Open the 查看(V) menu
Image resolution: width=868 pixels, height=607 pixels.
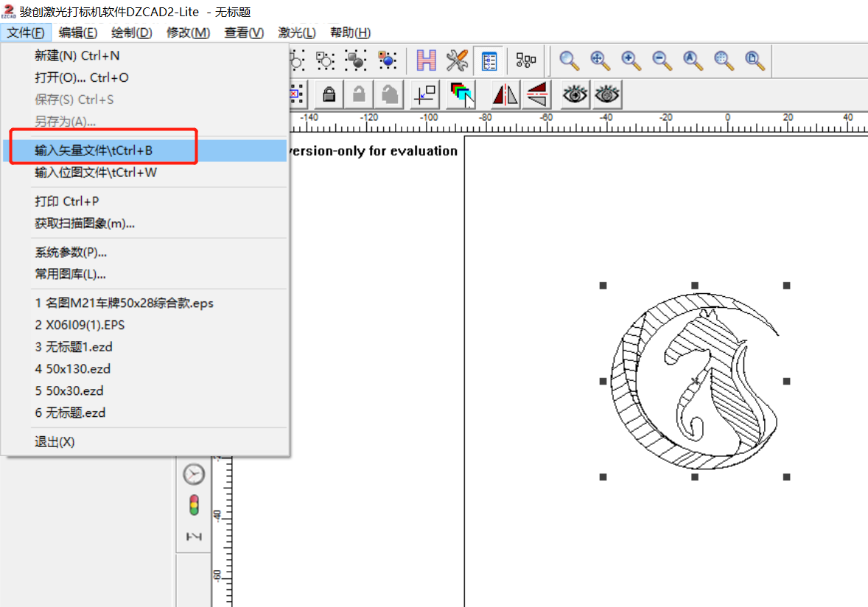[244, 32]
